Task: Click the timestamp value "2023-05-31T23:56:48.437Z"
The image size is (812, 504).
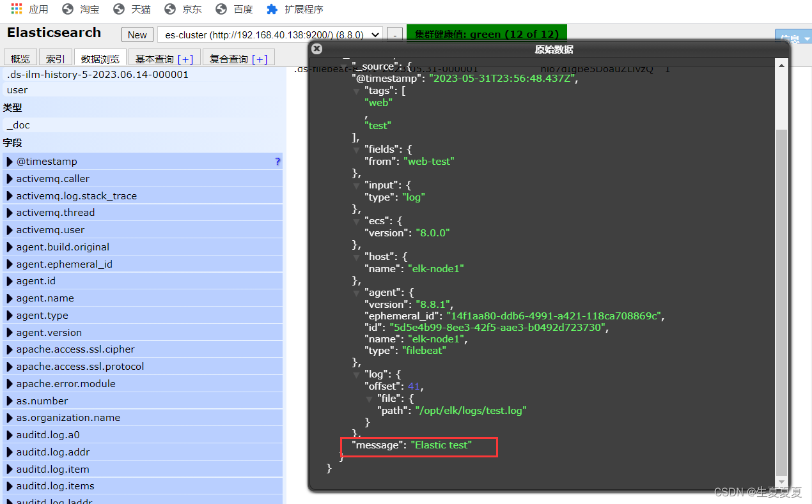Action: [503, 79]
